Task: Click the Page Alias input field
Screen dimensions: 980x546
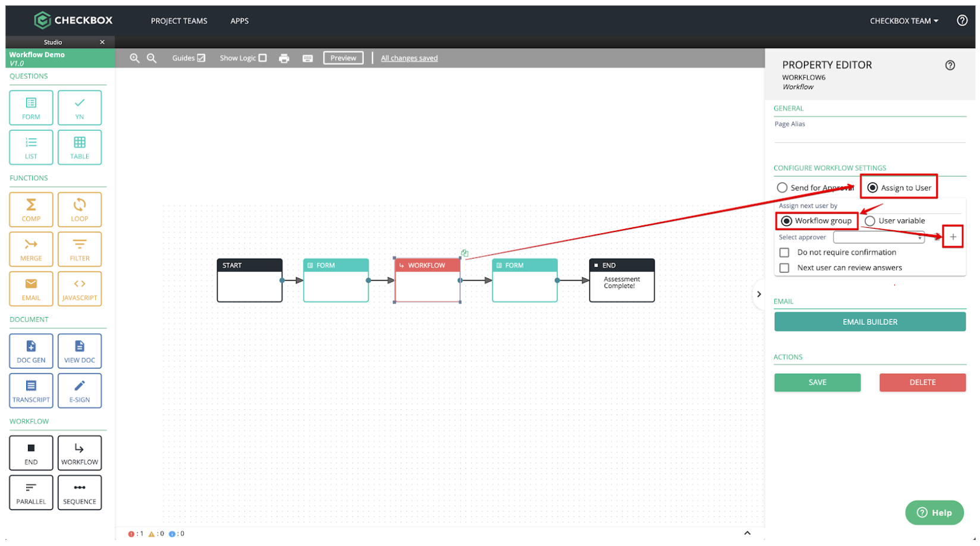Action: coord(869,136)
